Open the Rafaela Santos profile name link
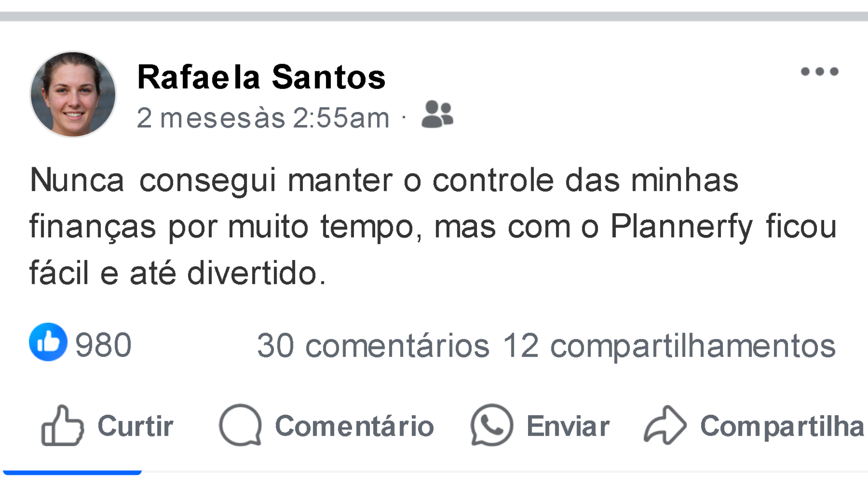Screen dimensions: 868x488 point(261,77)
